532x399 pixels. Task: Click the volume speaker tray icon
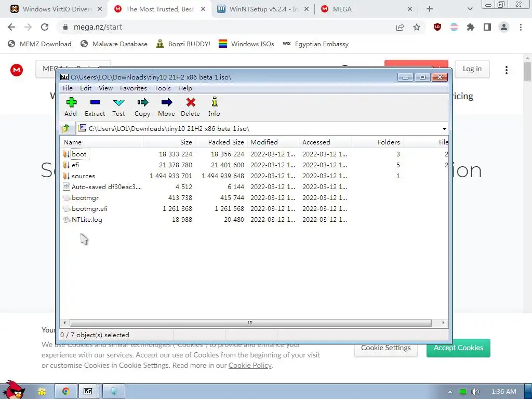click(475, 392)
